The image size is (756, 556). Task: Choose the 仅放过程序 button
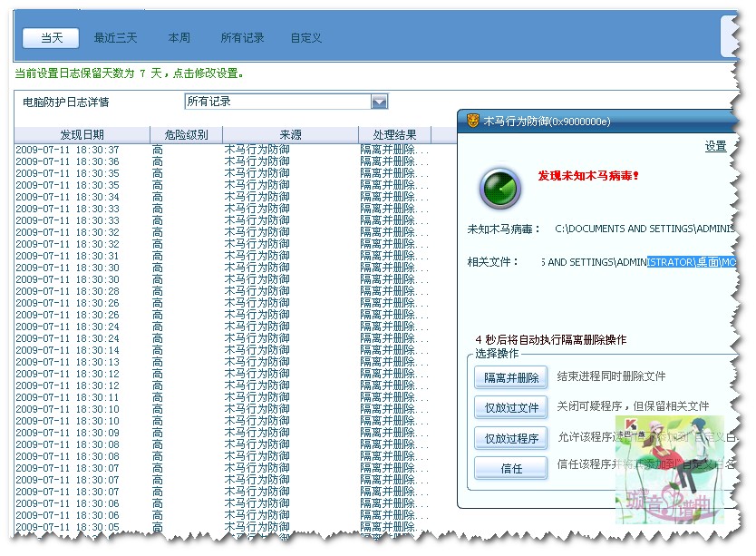pos(511,439)
